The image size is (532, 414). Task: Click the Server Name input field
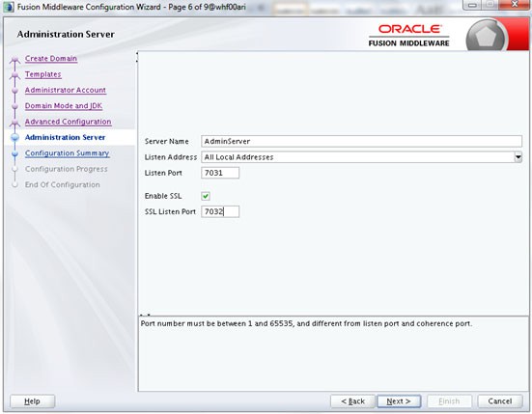tap(361, 142)
